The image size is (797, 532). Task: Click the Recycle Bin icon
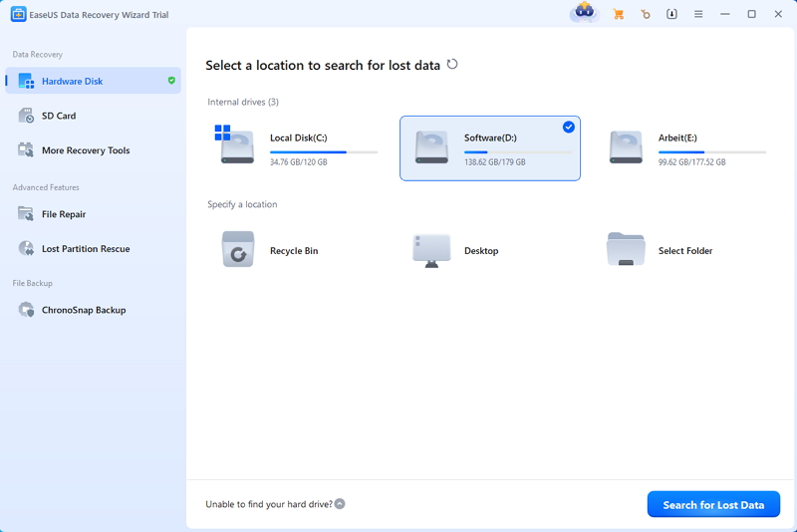[x=238, y=249]
